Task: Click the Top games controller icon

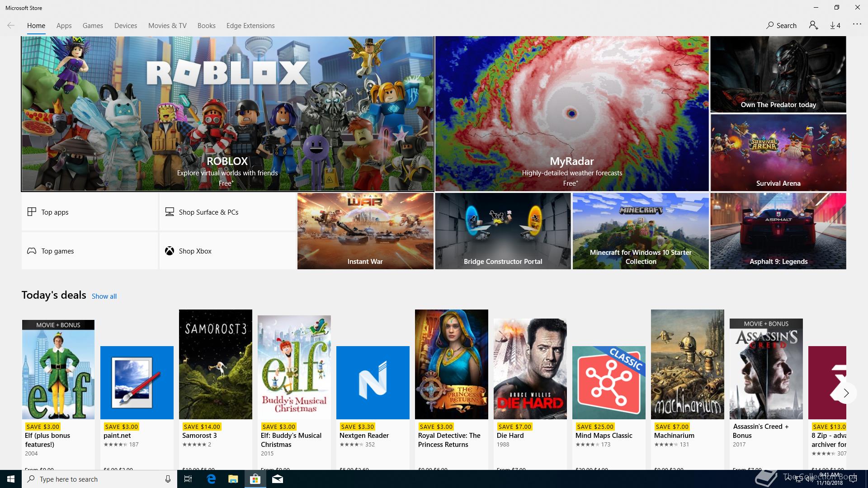Action: [32, 251]
